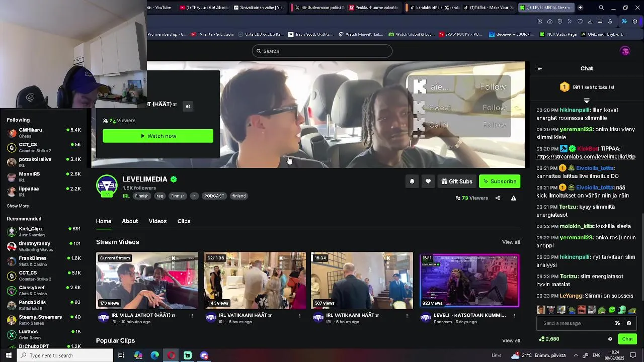The image size is (644, 362).
Task: Click Show More under Following list
Action: [x=18, y=206]
